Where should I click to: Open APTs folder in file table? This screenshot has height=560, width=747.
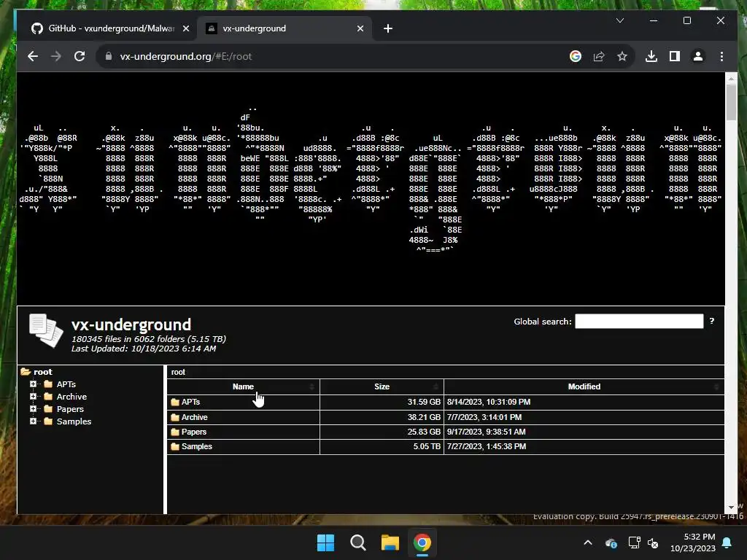(190, 402)
